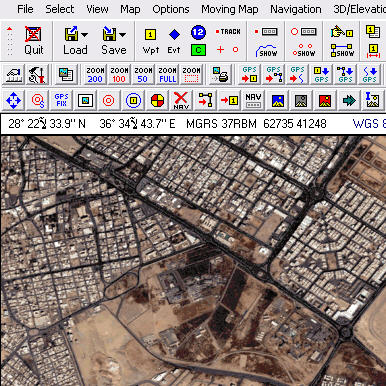
Task: Click the configuration tools icon
Action: 37,75
